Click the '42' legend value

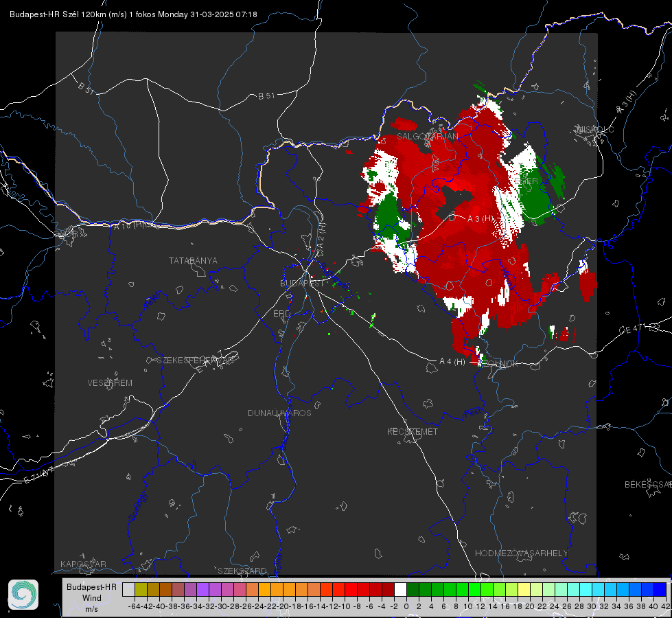[x=666, y=606]
